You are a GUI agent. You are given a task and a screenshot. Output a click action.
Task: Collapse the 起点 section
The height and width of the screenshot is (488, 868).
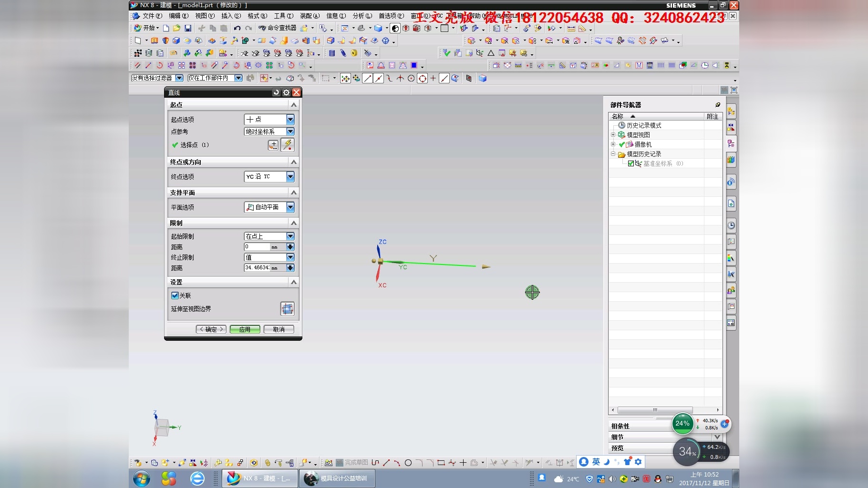[294, 105]
